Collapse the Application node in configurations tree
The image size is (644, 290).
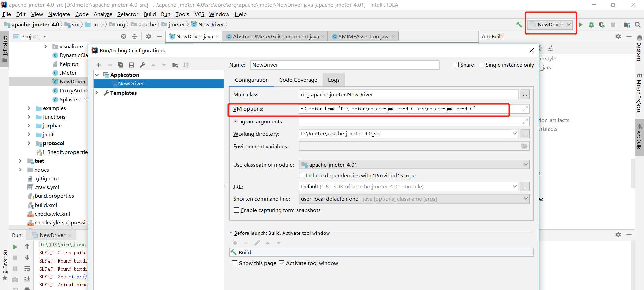pos(97,75)
